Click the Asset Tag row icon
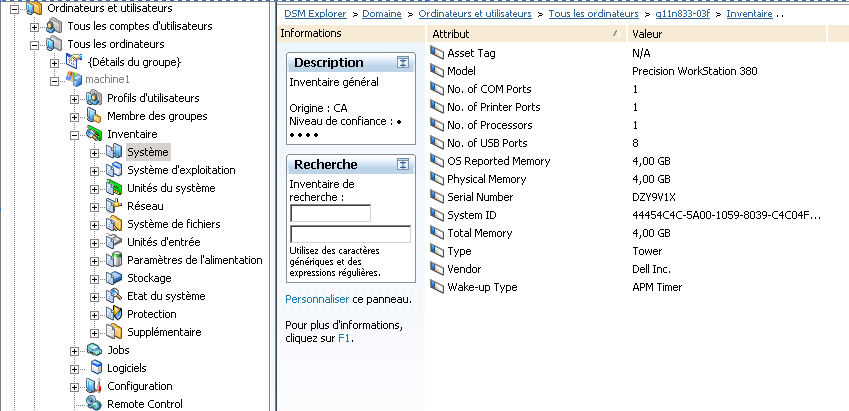849x411 pixels. 437,53
